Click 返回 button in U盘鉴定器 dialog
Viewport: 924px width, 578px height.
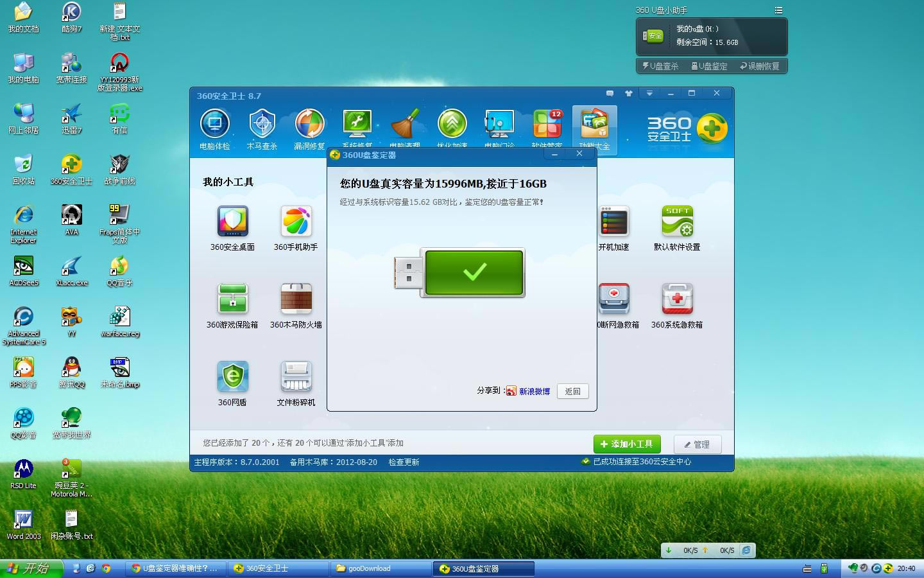click(x=573, y=391)
